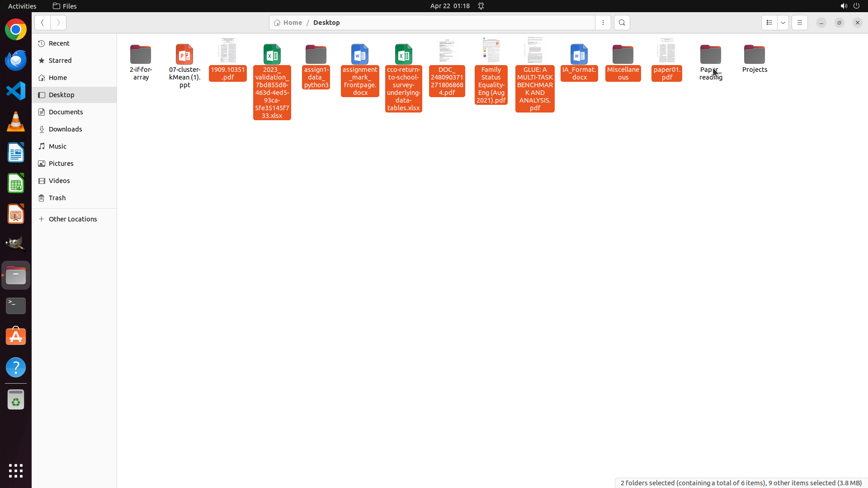This screenshot has height=488, width=868.
Task: Select Trash in the sidebar
Action: click(x=57, y=198)
